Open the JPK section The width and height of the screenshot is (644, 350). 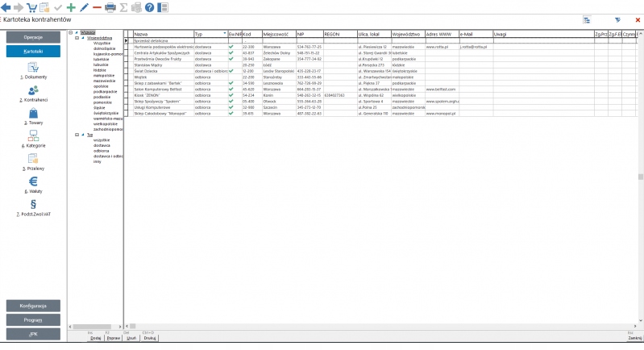click(33, 334)
